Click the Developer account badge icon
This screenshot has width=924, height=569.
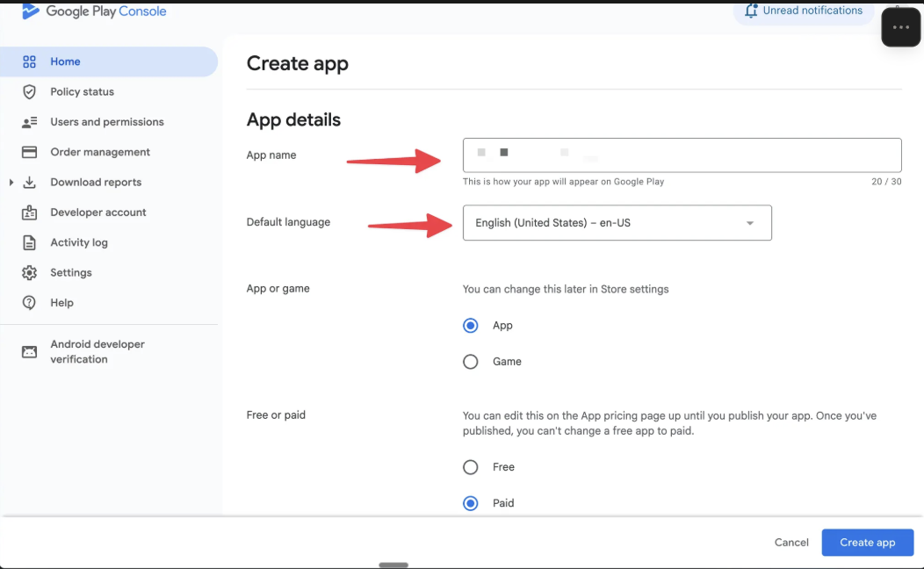(x=29, y=212)
